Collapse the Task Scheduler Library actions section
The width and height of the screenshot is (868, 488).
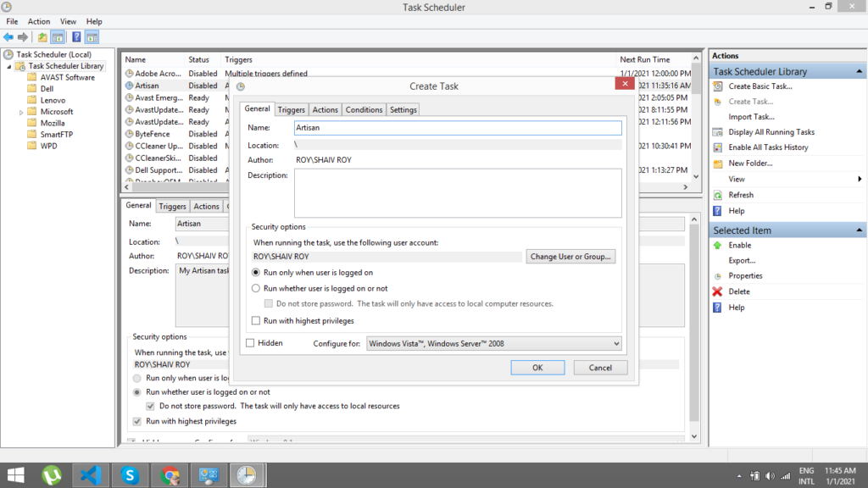pos(860,71)
